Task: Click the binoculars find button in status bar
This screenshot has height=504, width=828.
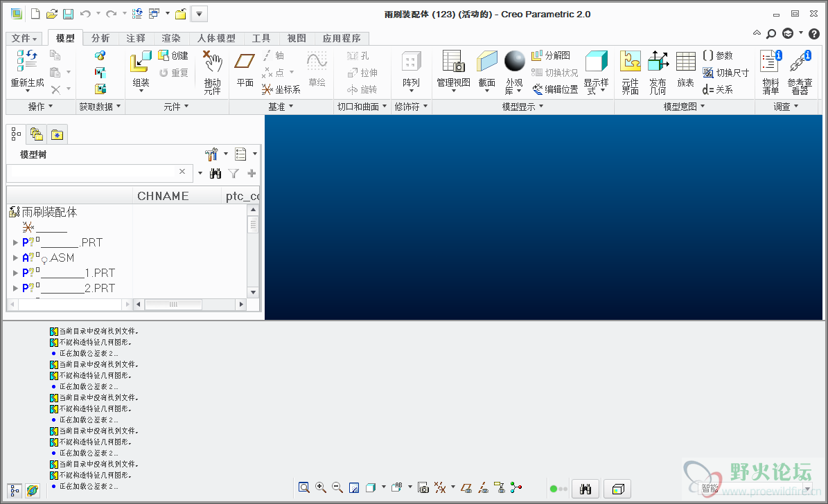Action: click(x=585, y=489)
